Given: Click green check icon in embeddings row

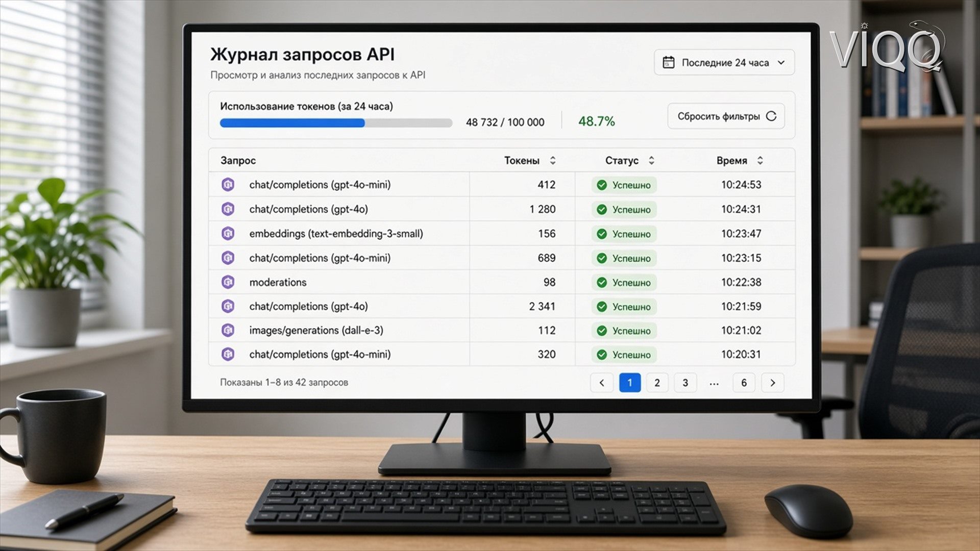Looking at the screenshot, I should [x=602, y=234].
